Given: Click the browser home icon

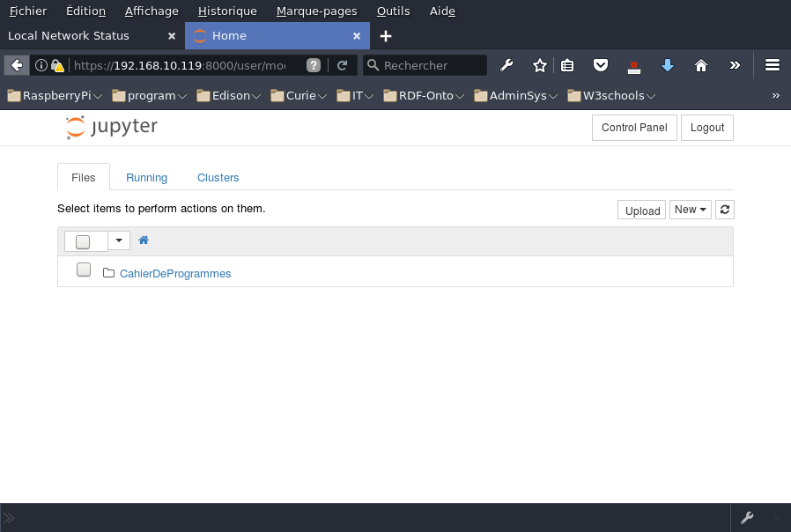Looking at the screenshot, I should click(x=701, y=65).
